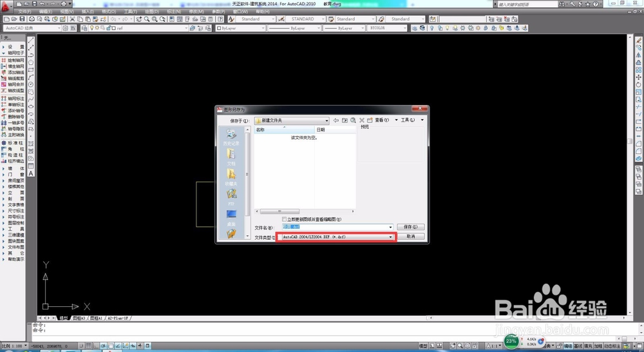Click the Plot printer icon in standard toolbar

coord(32,19)
